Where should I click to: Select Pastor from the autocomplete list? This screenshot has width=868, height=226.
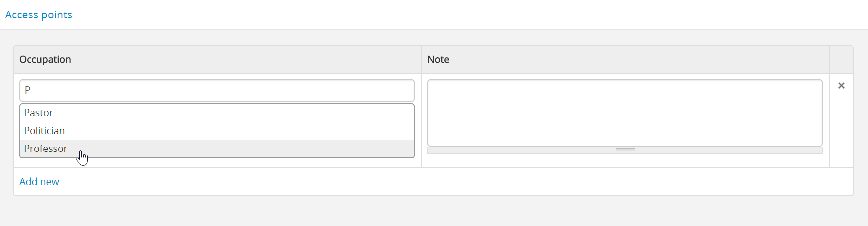coord(39,113)
